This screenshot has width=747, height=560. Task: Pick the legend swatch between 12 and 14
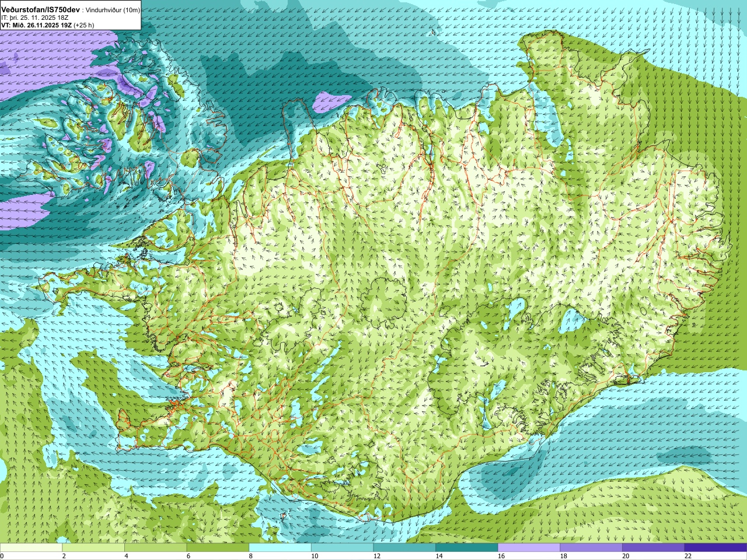(404, 548)
